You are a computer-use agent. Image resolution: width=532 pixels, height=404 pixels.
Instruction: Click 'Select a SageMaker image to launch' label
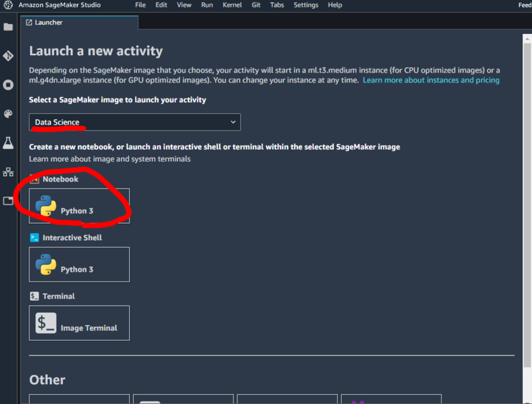[118, 100]
